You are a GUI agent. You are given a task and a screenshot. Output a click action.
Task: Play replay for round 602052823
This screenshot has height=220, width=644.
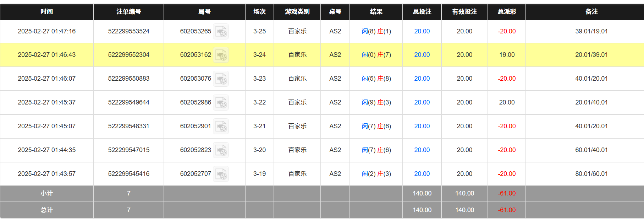221,150
